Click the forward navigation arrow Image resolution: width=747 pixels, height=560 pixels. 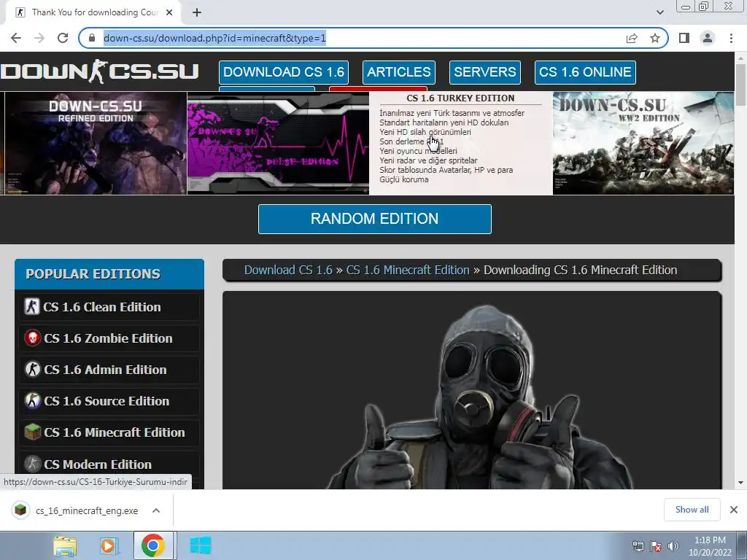click(39, 38)
